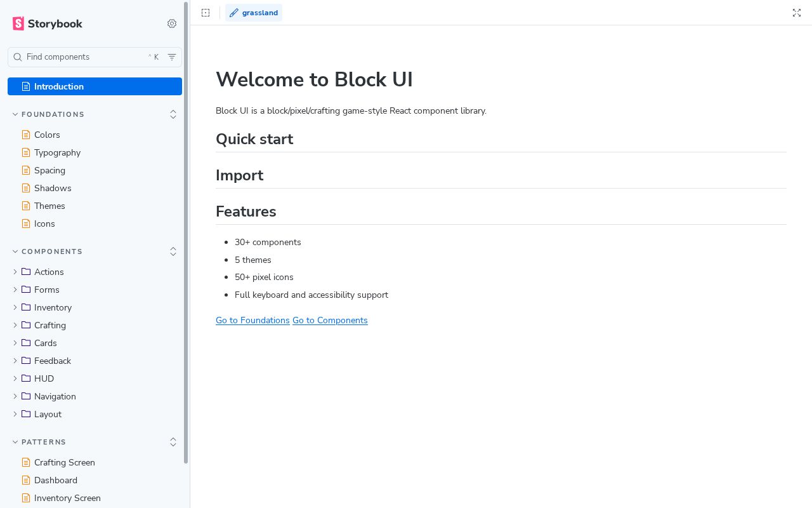The image size is (812, 508).
Task: Click the tag filter icon beside search
Action: pos(172,57)
